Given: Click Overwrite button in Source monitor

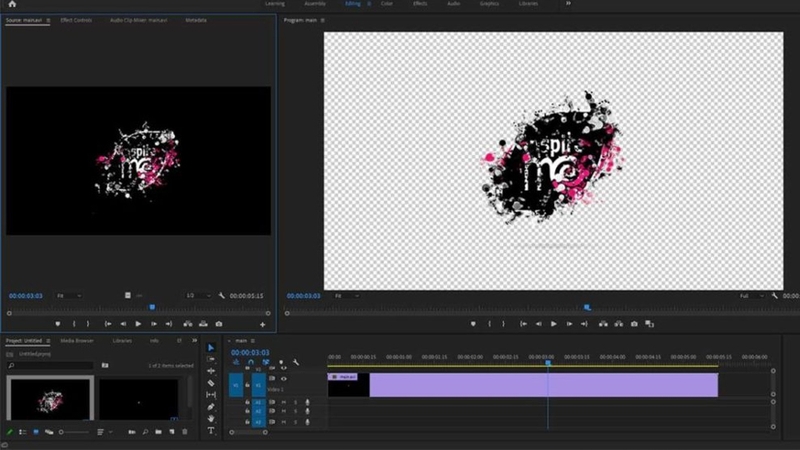Looking at the screenshot, I should [x=203, y=324].
